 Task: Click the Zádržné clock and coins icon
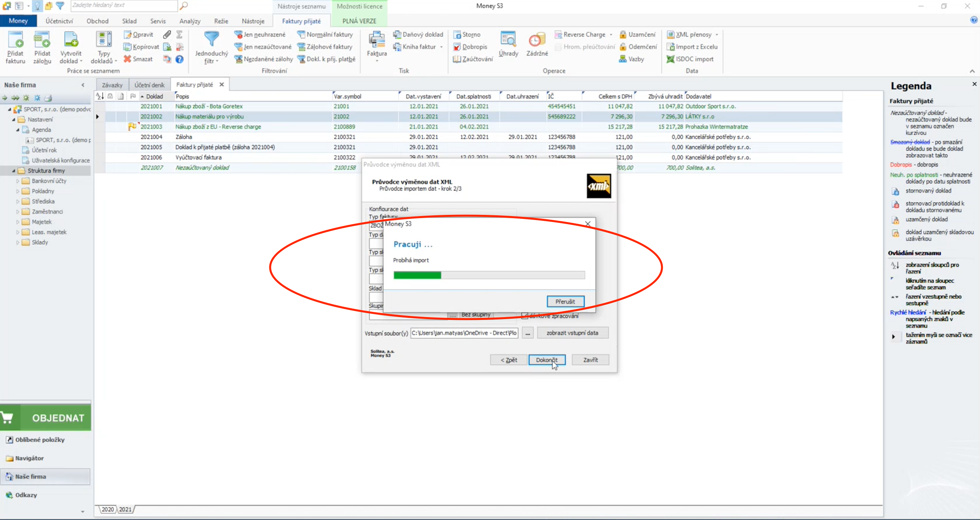[537, 40]
